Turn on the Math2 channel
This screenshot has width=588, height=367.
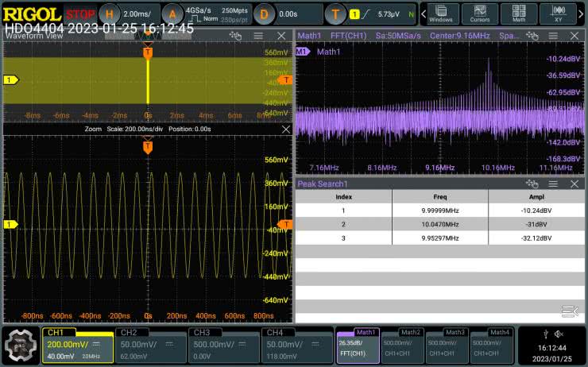402,345
